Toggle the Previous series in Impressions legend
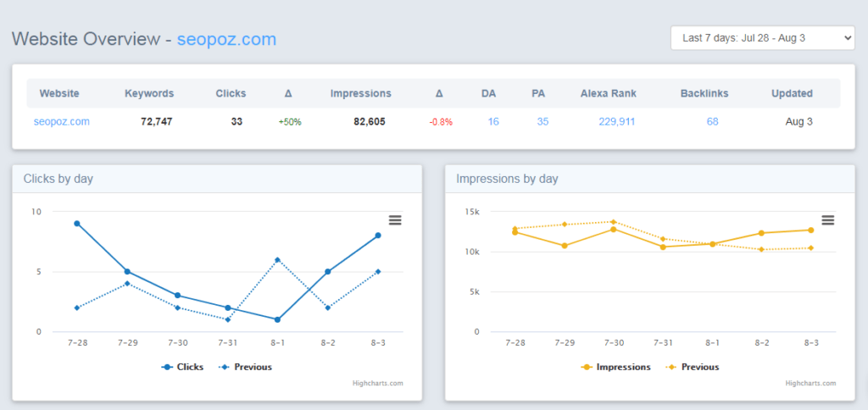This screenshot has height=410, width=868. [693, 367]
